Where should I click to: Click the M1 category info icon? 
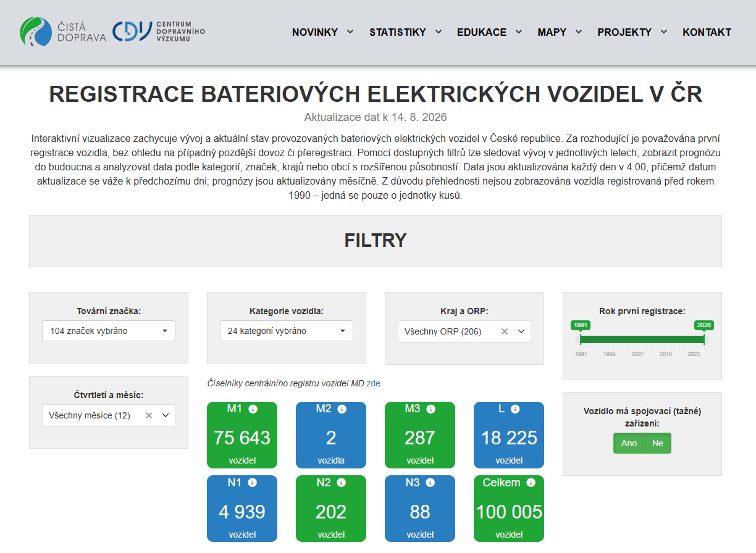(253, 409)
